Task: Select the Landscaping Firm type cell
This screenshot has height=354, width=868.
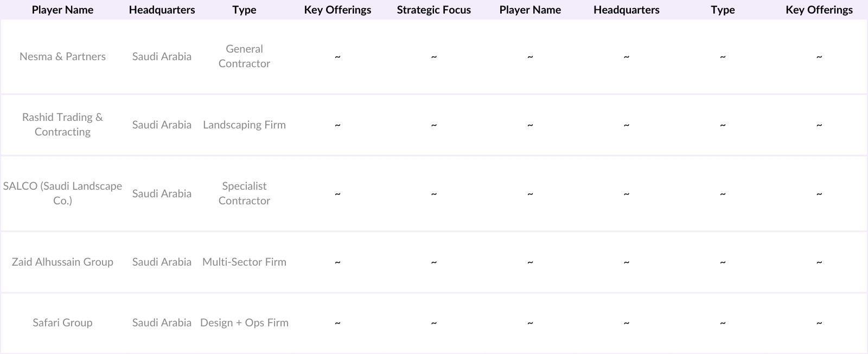Action: [244, 125]
